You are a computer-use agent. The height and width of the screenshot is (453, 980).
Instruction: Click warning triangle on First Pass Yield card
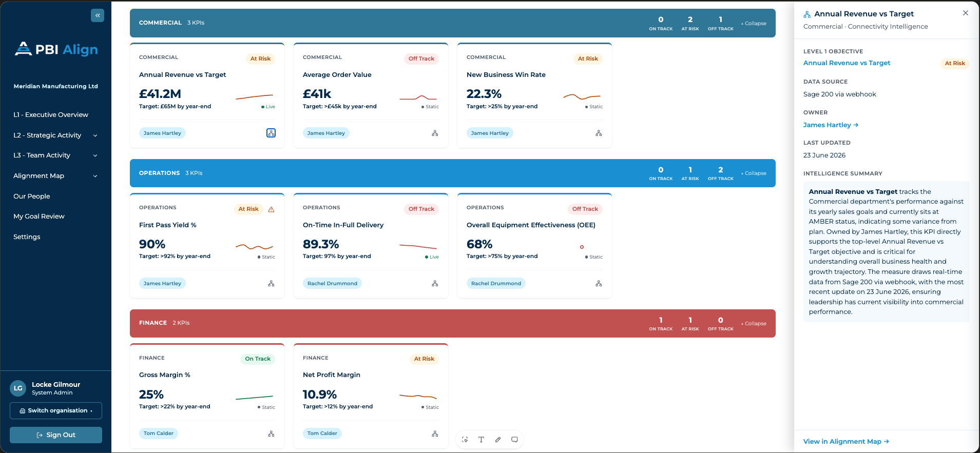coord(272,209)
